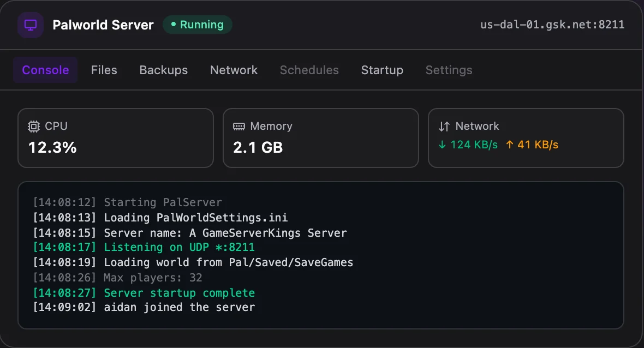Viewport: 644px width, 348px height.
Task: Click the Palworld Server title
Action: (x=103, y=25)
